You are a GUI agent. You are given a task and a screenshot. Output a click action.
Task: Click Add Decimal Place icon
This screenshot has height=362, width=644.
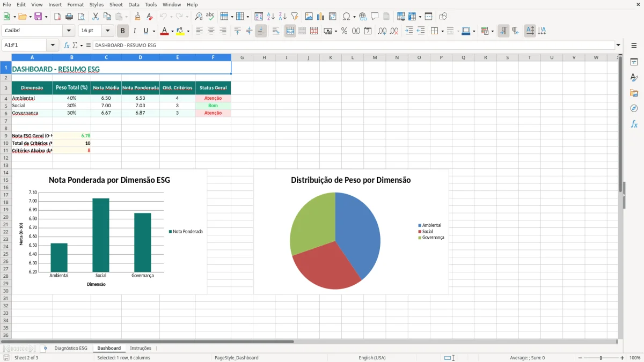[x=382, y=31]
